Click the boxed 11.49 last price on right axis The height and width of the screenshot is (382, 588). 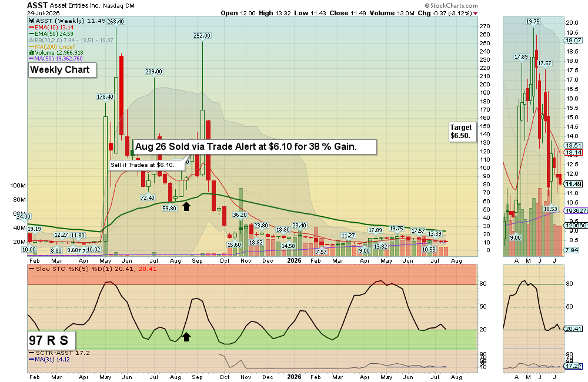point(573,184)
